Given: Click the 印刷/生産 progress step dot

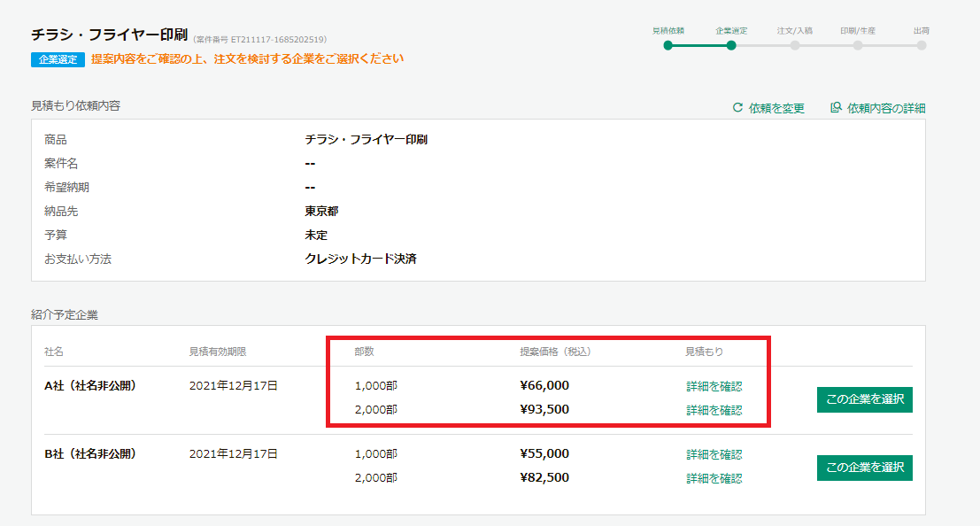Looking at the screenshot, I should tap(857, 45).
